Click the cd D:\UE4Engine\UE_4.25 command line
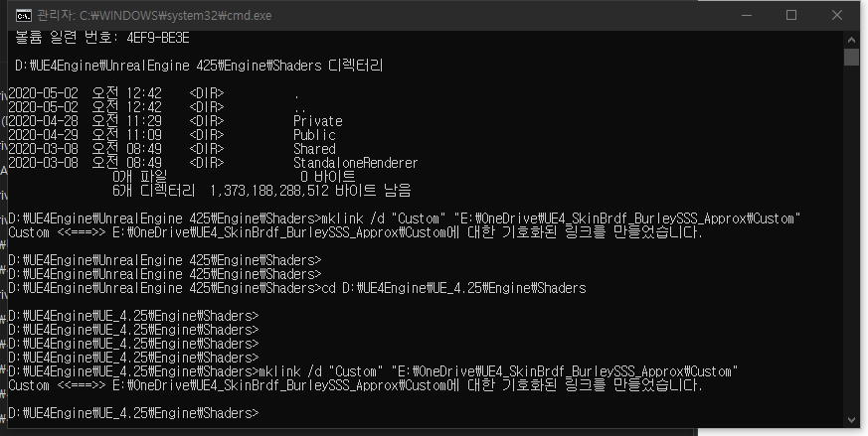 coord(297,288)
